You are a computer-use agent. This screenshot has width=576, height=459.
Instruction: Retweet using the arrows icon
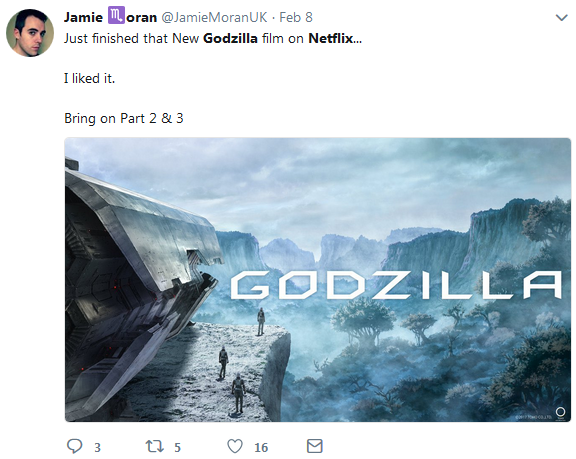tap(155, 446)
